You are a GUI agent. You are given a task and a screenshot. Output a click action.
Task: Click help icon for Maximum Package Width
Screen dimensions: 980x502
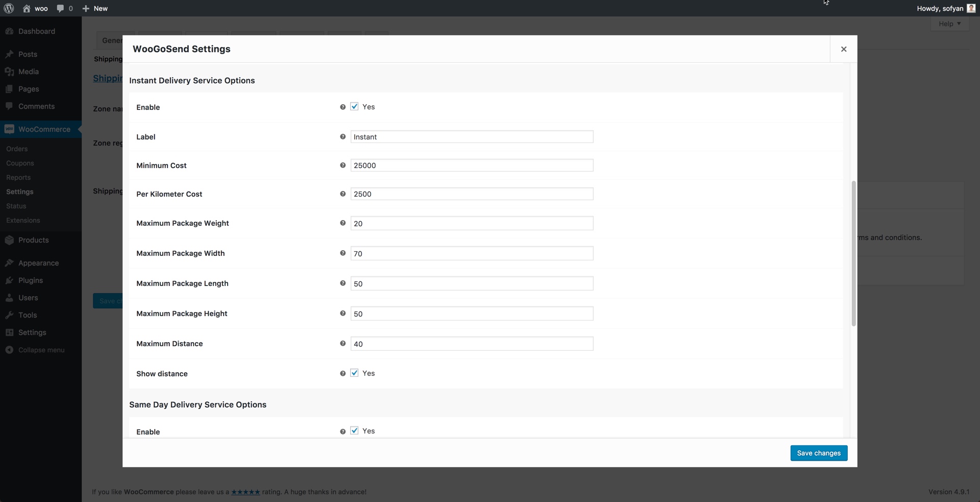(x=342, y=253)
